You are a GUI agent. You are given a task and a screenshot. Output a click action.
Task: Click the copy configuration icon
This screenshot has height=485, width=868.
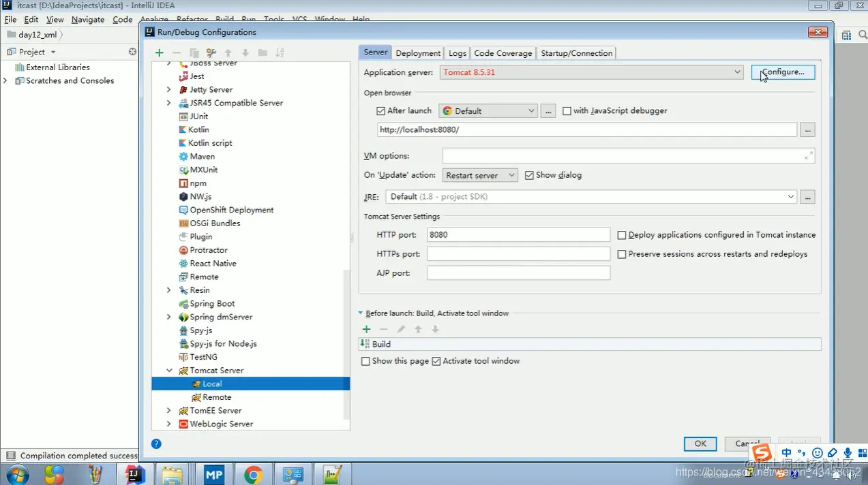click(x=194, y=52)
